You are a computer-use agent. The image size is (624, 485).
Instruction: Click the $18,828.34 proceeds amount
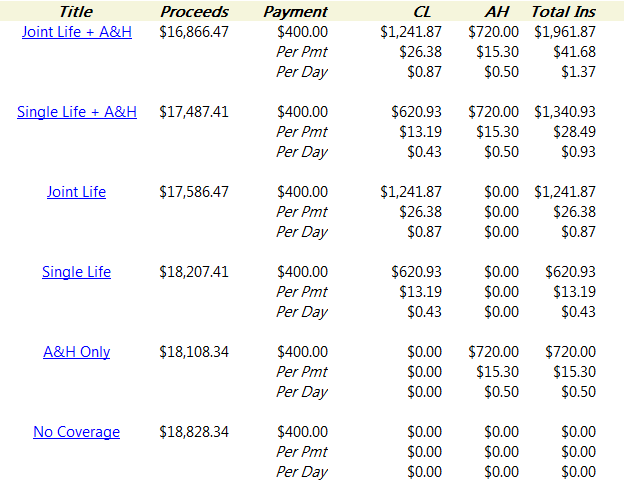[194, 432]
